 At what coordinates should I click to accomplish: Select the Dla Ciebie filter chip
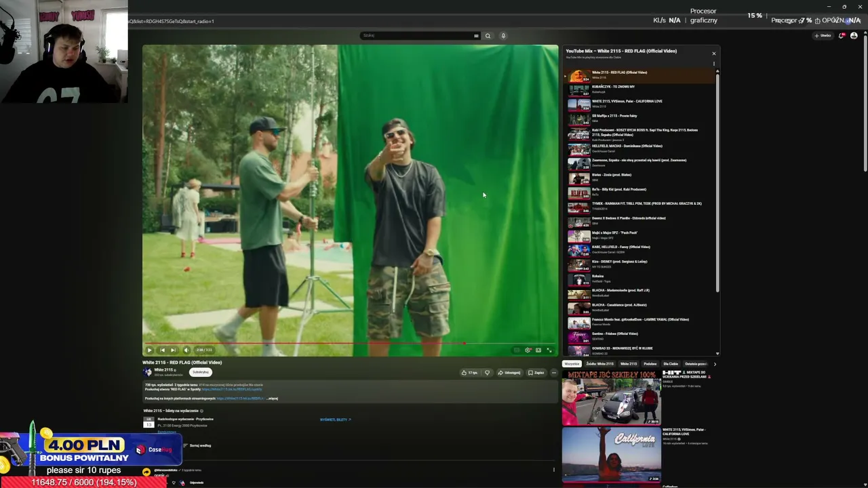pos(671,364)
